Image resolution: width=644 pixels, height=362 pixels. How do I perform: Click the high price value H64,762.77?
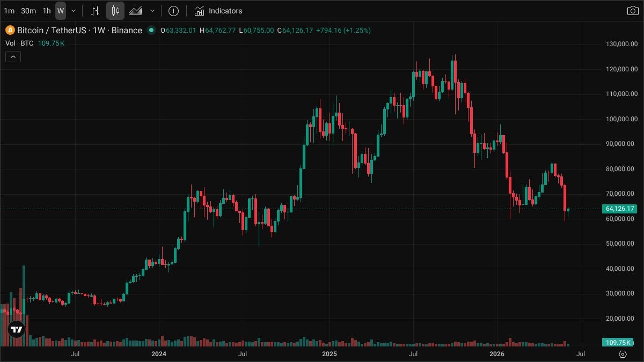tap(217, 31)
